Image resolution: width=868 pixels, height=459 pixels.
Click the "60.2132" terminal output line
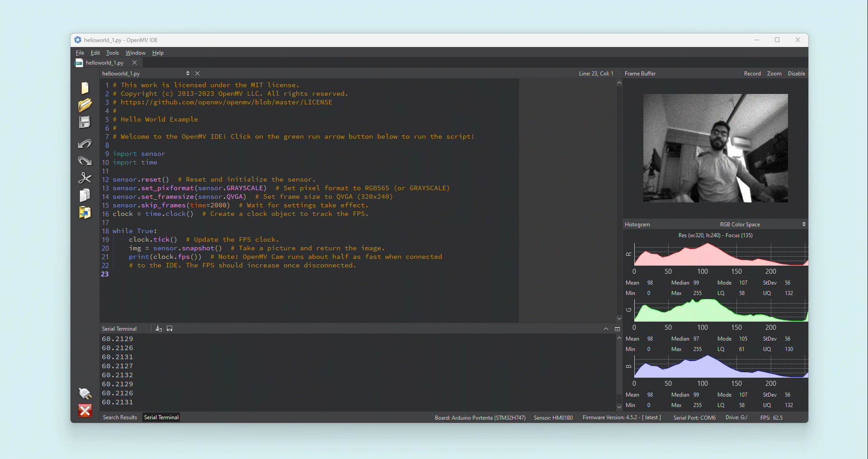[118, 375]
